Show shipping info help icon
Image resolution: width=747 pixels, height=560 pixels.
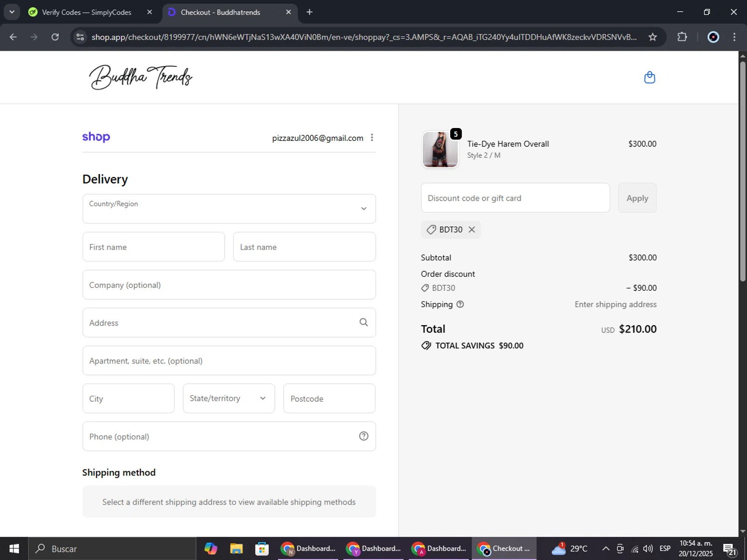pos(460,304)
